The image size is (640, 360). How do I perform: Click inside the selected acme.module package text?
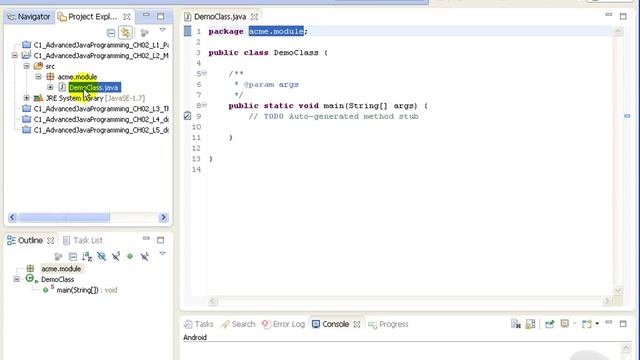coord(276,31)
